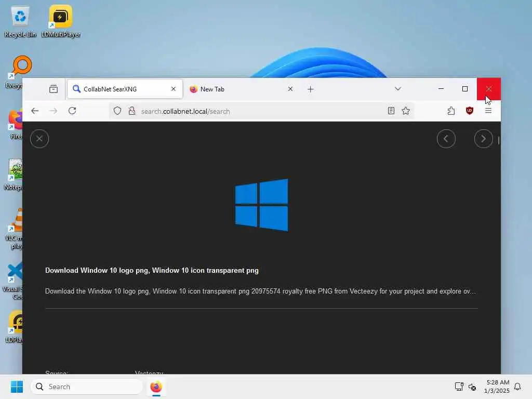Open network status tray icon

pos(459,387)
